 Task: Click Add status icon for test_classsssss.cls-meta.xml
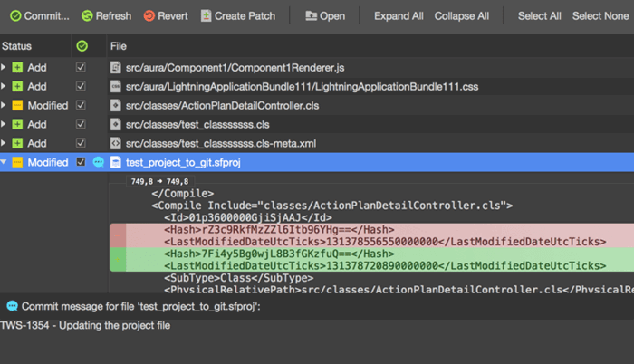pos(17,144)
